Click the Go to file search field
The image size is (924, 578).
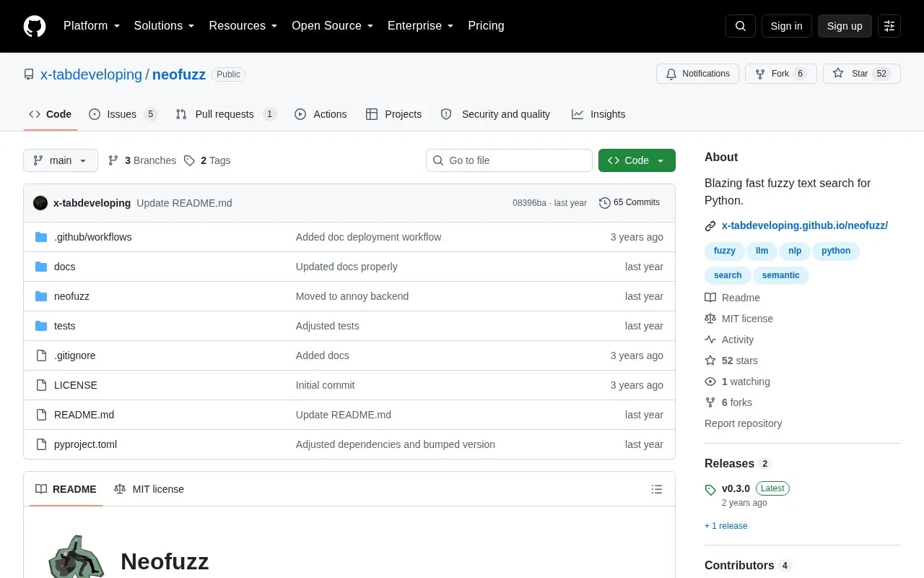[509, 160]
